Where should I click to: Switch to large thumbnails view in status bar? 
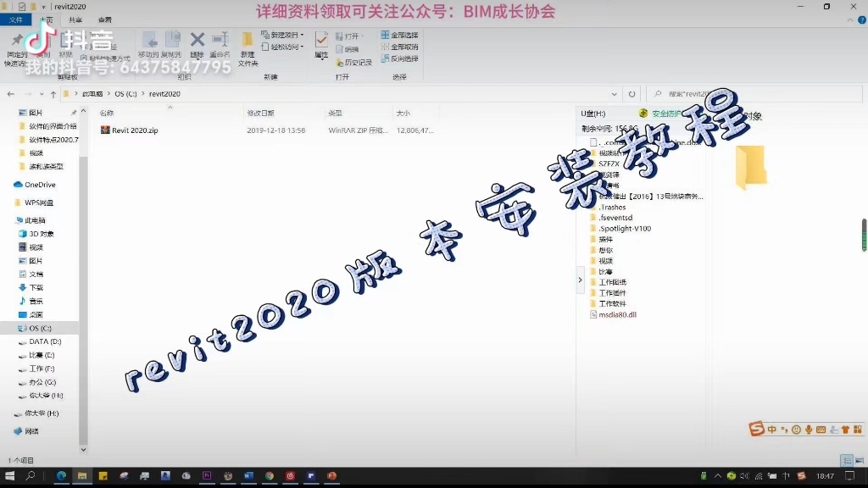tap(859, 460)
